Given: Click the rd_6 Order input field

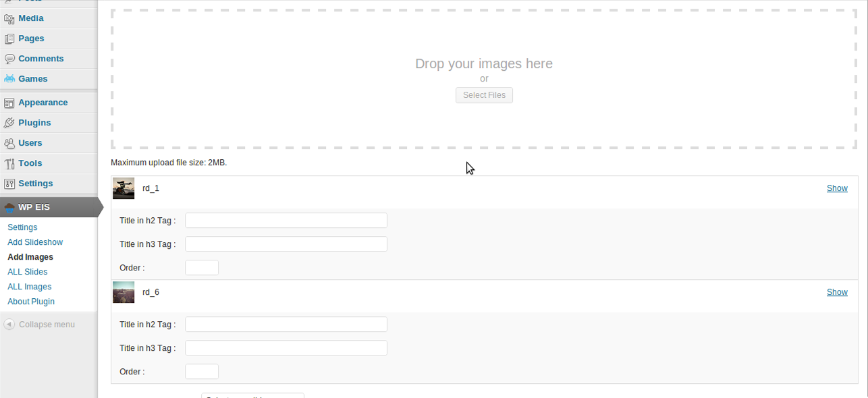Looking at the screenshot, I should (202, 372).
